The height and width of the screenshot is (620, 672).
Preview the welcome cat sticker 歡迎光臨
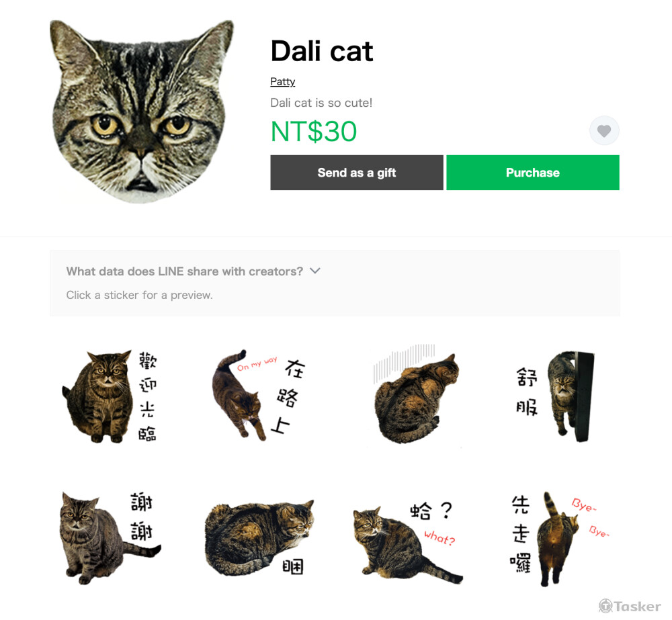(110, 396)
